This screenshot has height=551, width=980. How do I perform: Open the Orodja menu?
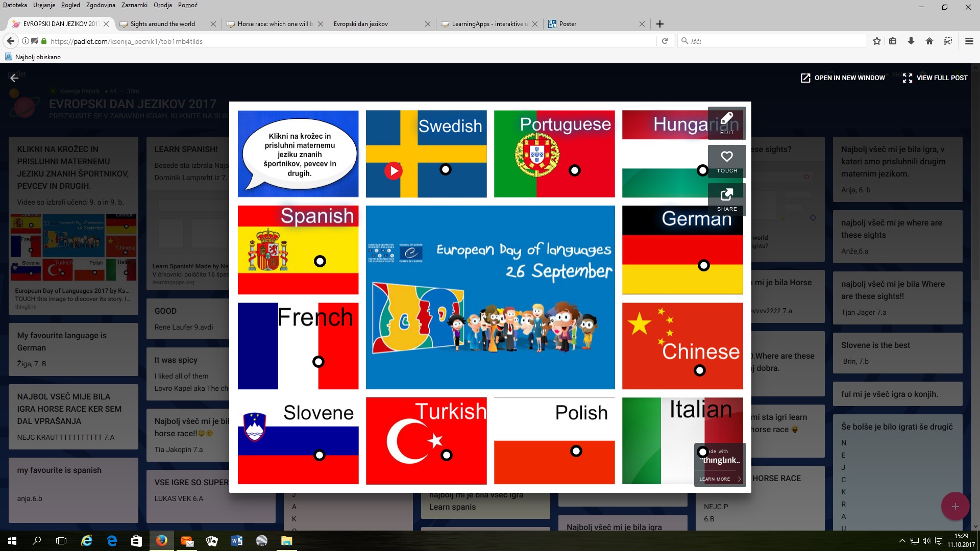pyautogui.click(x=162, y=5)
